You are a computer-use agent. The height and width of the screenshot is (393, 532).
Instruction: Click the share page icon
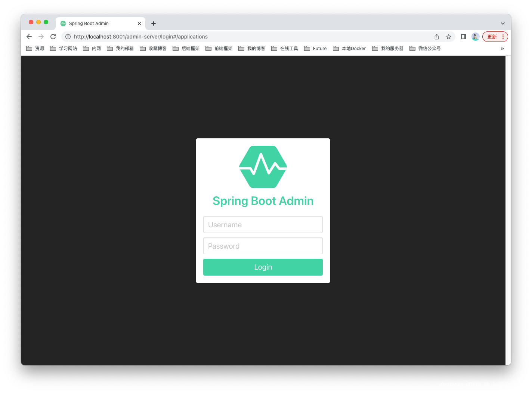point(437,37)
